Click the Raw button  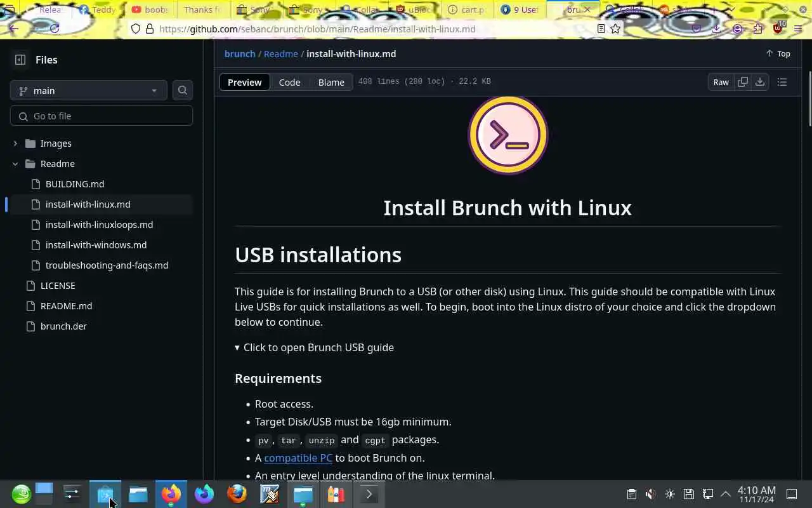pos(721,82)
